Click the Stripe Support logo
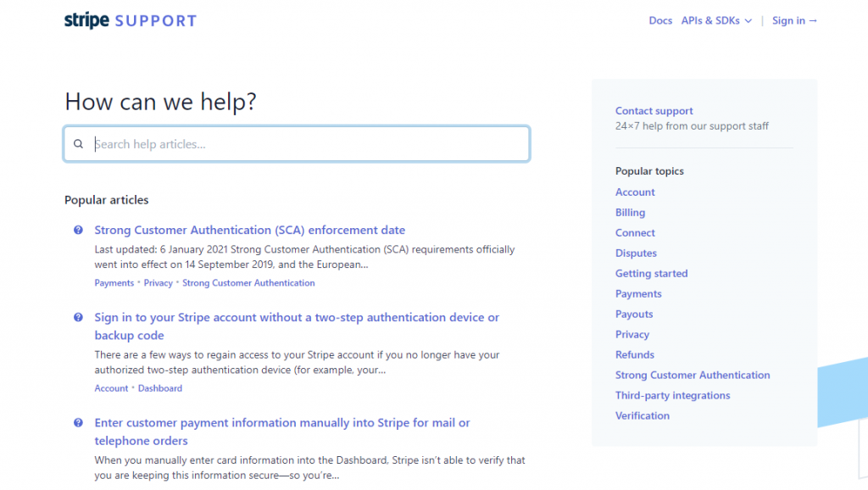Image resolution: width=868 pixels, height=490 pixels. (x=131, y=20)
